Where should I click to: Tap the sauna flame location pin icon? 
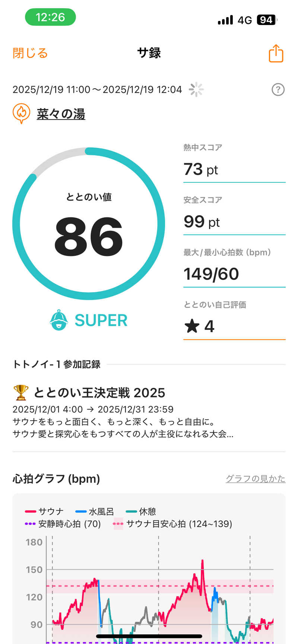coord(21,113)
